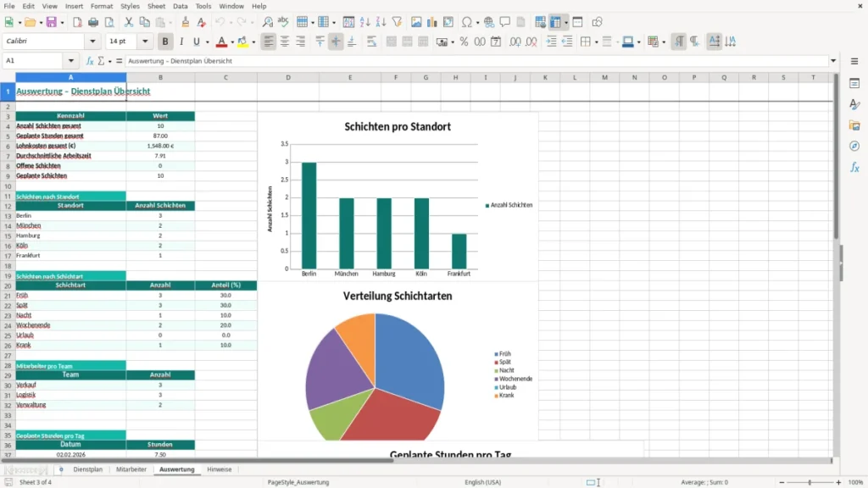Open the highlighting color palette arrow
The image size is (868, 488).
pyautogui.click(x=253, y=42)
